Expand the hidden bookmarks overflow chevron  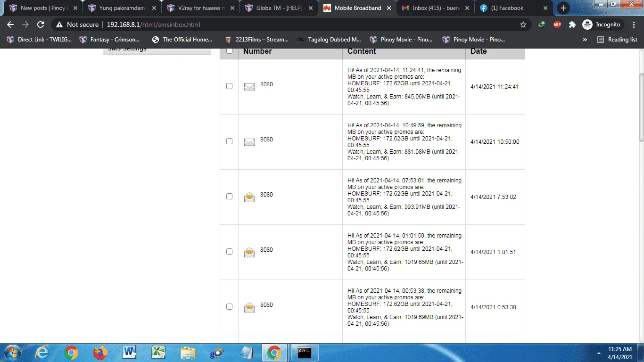point(585,40)
